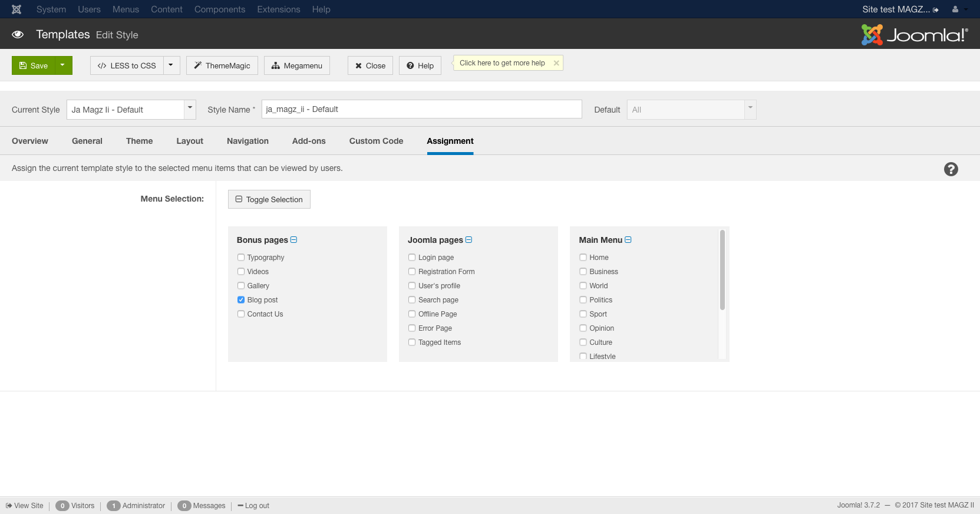Open the Current Style dropdown
Screen dimensions: 980x514
pos(131,110)
